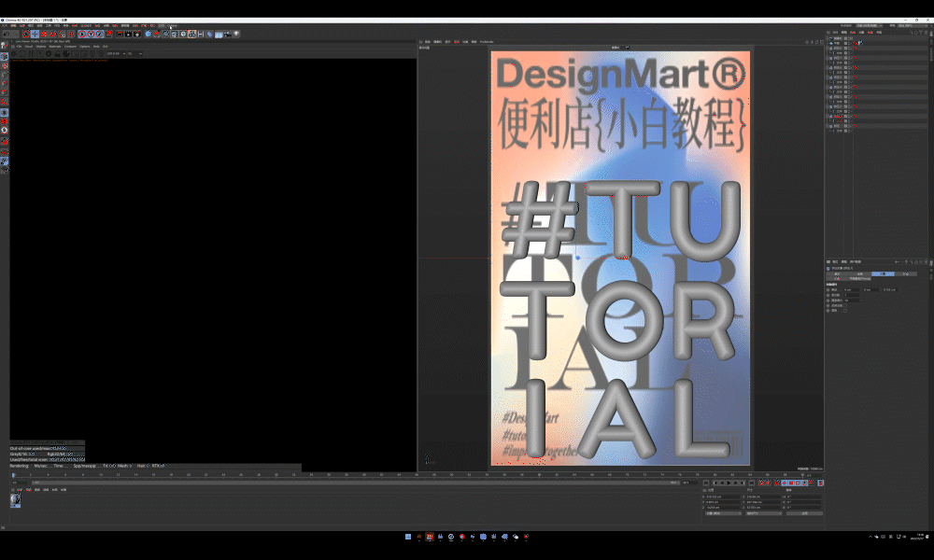Click Apply button in coordinates panel
This screenshot has height=560, width=934.
[804, 513]
